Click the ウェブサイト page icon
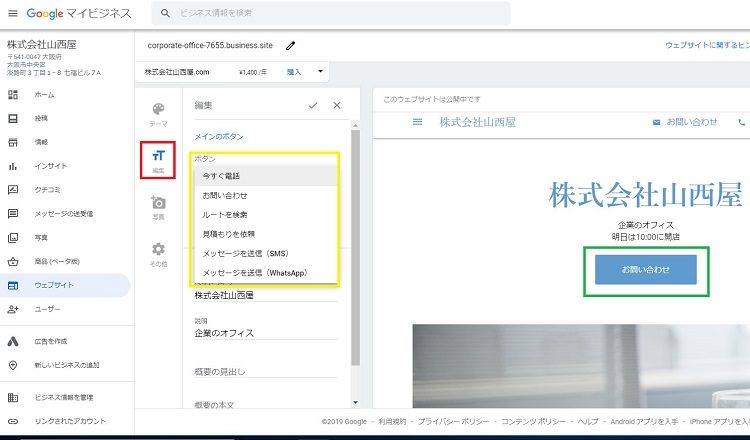 (13, 286)
